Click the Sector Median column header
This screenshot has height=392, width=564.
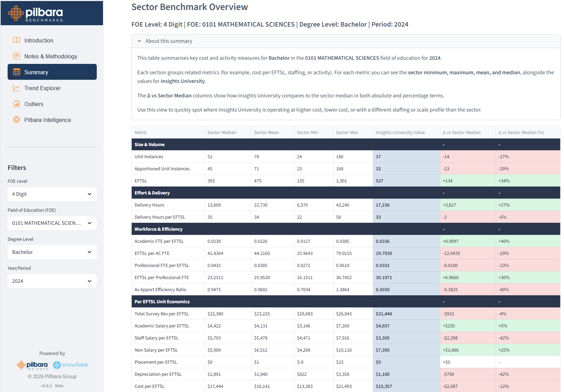[222, 133]
